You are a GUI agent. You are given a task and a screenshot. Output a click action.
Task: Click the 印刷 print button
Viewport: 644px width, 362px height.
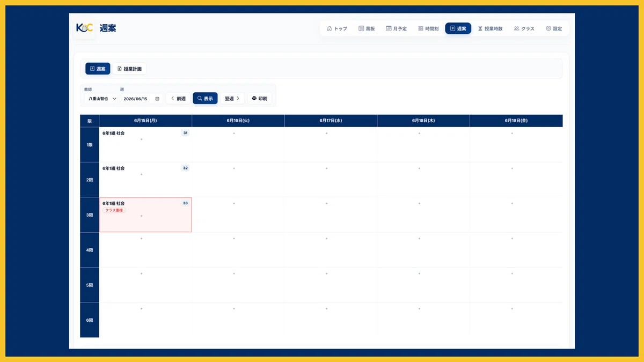pos(259,99)
